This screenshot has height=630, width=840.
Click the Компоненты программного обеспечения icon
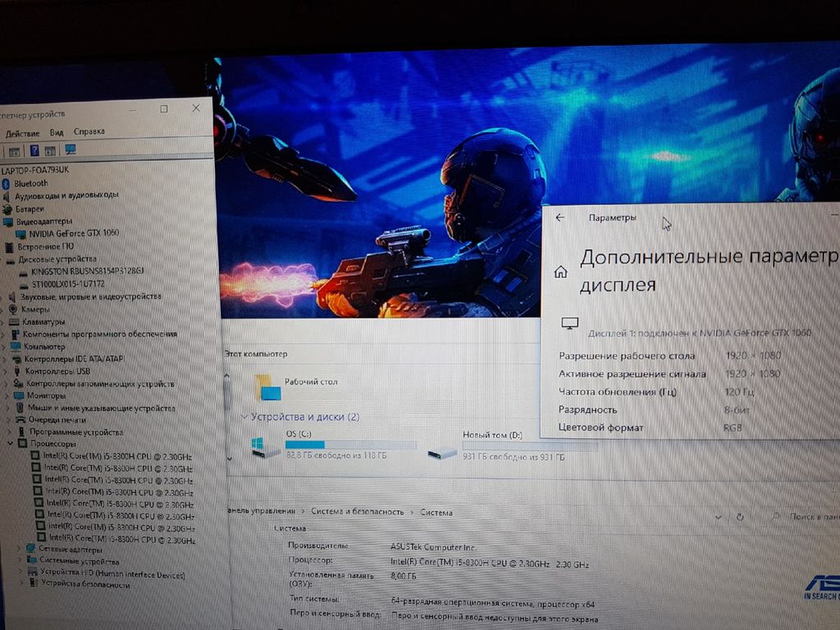tap(15, 335)
